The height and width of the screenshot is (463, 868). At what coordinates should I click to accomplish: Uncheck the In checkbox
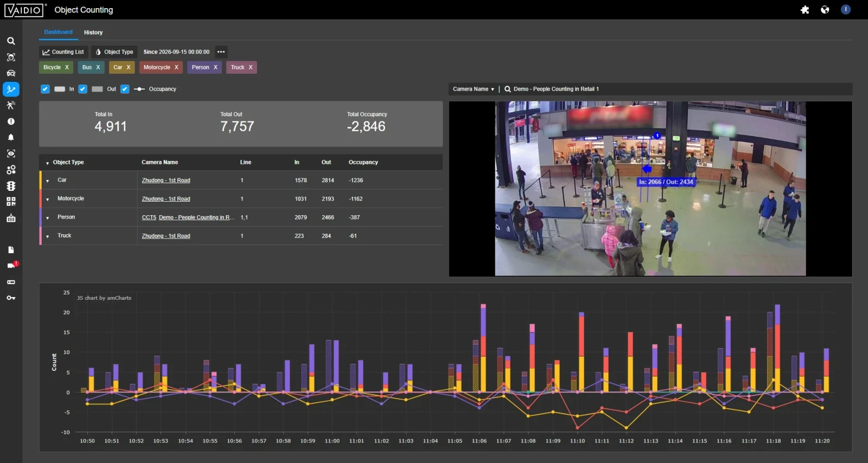click(x=45, y=89)
